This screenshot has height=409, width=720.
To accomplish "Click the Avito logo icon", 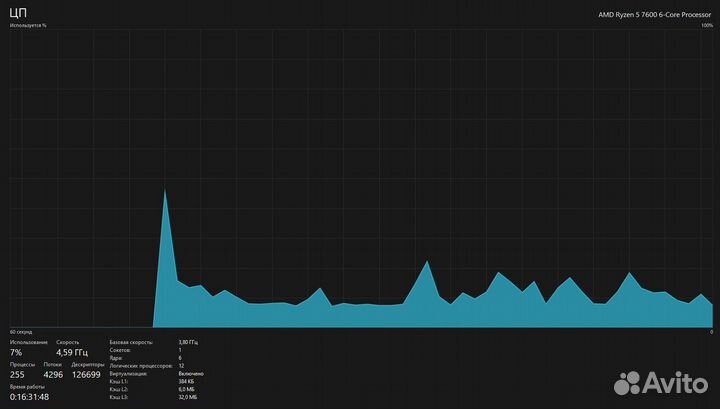I will pos(626,383).
